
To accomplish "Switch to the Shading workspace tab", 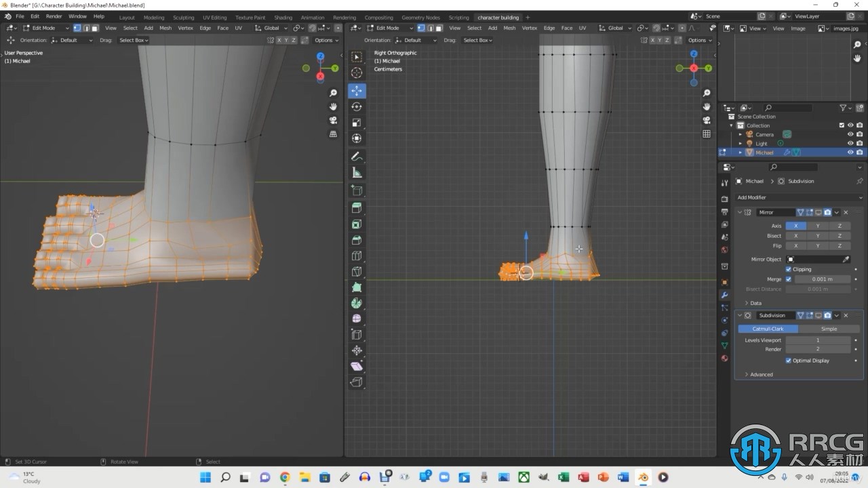I will [283, 17].
